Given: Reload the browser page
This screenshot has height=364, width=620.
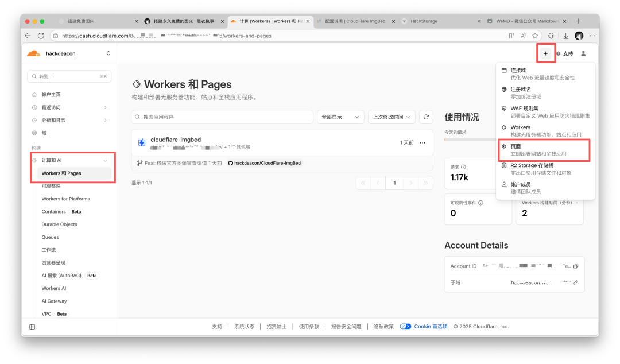Looking at the screenshot, I should click(41, 36).
